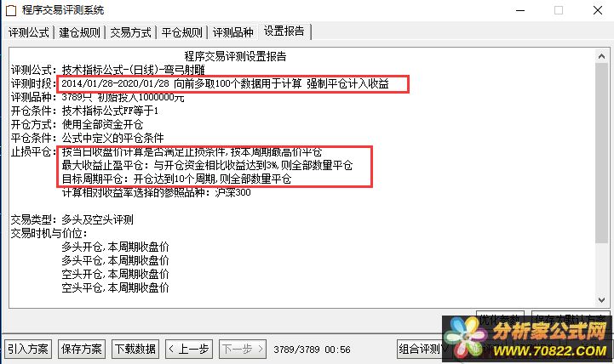This screenshot has height=364, width=614.
Task: Select the 平仓规则 tab
Action: [x=181, y=32]
